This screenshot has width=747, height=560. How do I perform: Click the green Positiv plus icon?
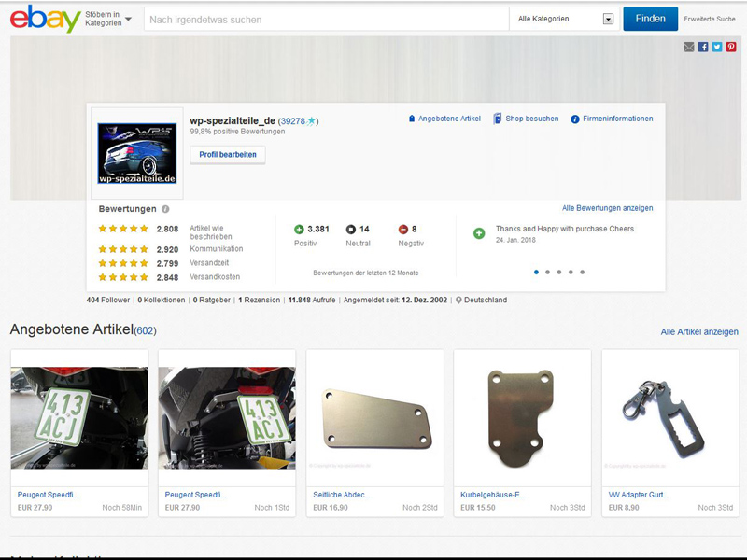[x=299, y=230]
